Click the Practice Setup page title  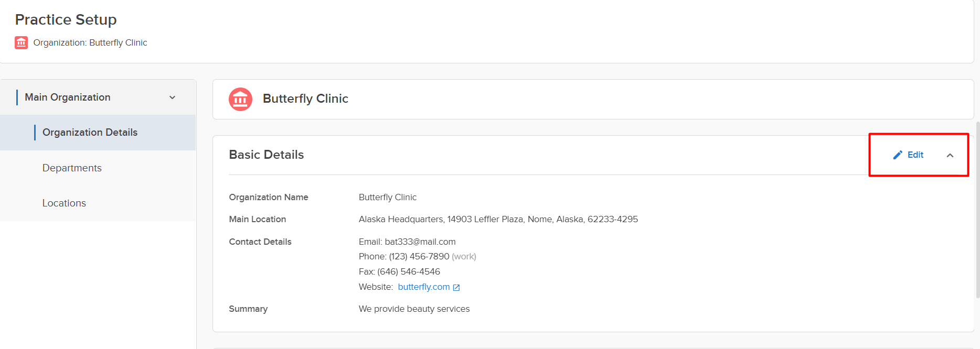(x=66, y=19)
